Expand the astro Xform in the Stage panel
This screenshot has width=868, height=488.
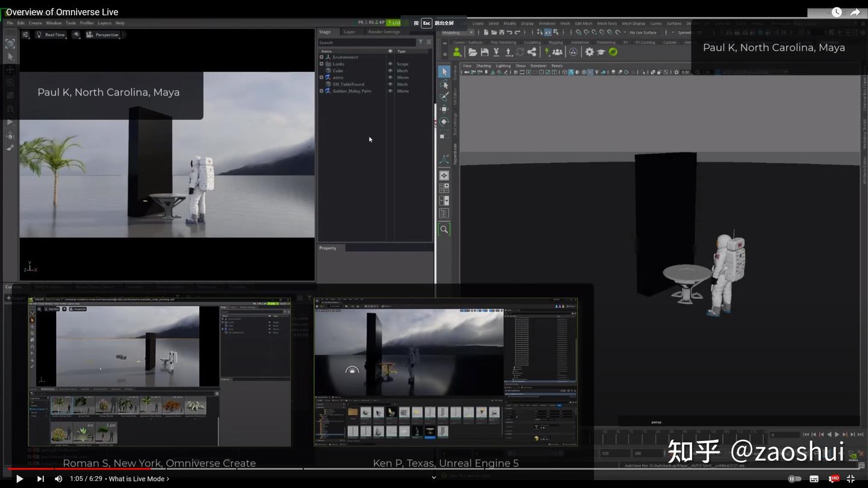tap(321, 78)
